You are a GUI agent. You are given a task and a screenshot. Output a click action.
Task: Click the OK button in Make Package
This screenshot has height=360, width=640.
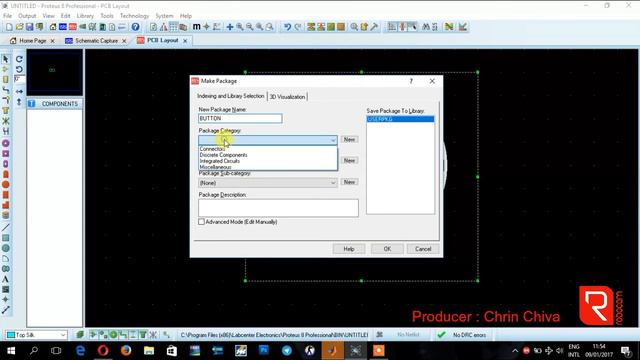click(x=387, y=249)
